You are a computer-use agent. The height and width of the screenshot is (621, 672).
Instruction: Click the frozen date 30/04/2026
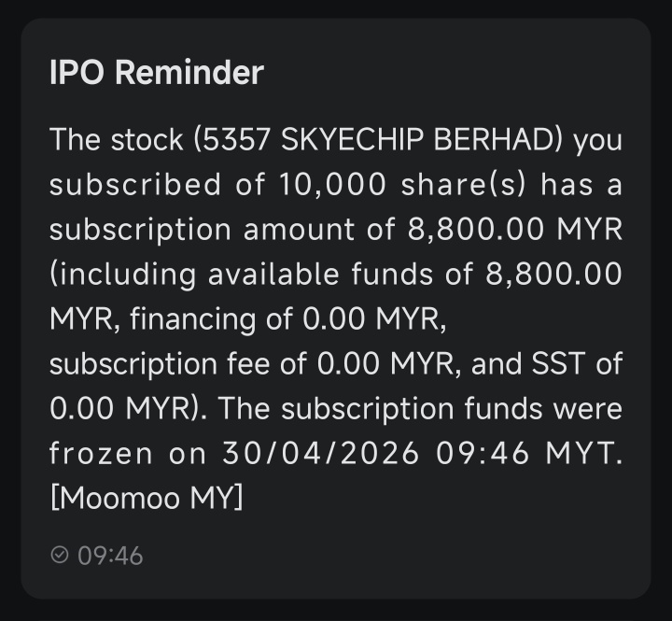(320, 453)
